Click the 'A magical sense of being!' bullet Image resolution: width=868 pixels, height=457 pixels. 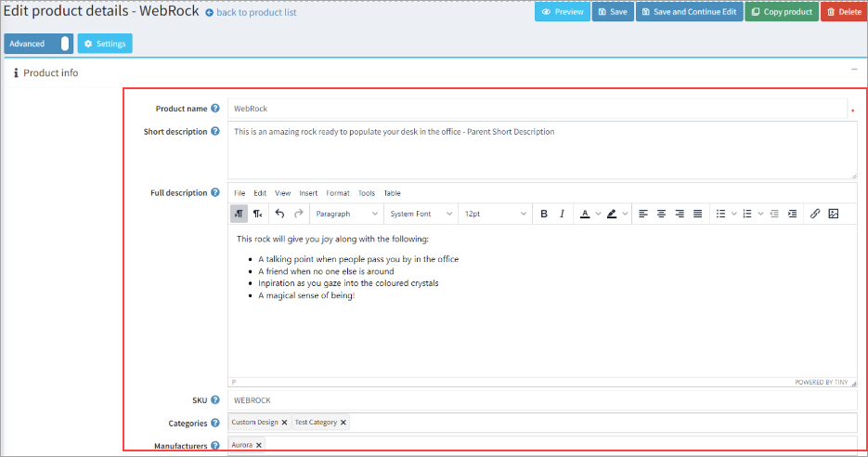[306, 295]
